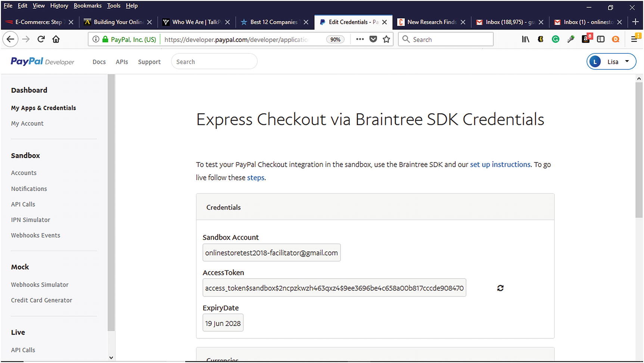The height and width of the screenshot is (363, 644).
Task: Open the Help menu
Action: pos(132,6)
